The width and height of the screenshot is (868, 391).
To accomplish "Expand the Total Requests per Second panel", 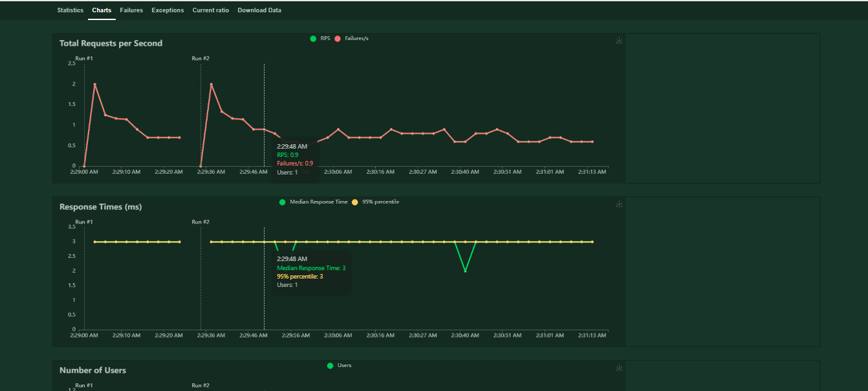I will (x=110, y=43).
